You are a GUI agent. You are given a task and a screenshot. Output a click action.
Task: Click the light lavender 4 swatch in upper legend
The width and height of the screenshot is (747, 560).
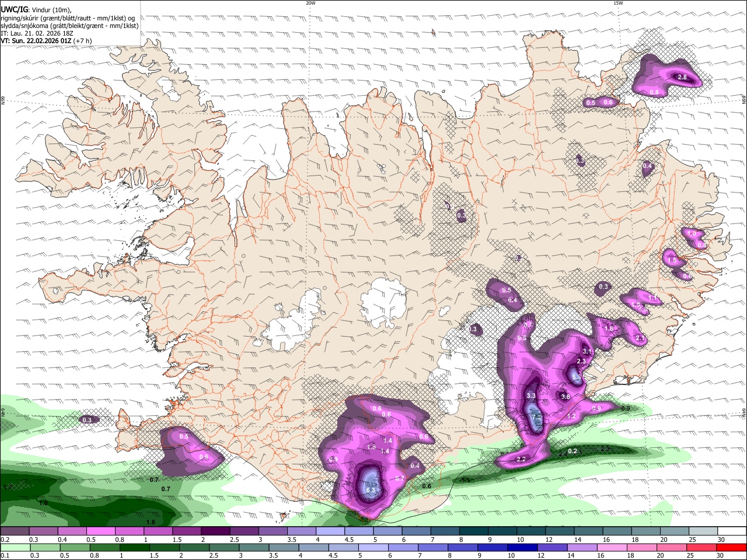pos(329,531)
